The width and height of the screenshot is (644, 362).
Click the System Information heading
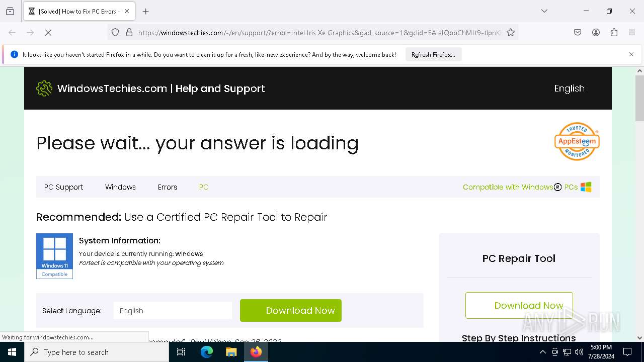coord(120,241)
